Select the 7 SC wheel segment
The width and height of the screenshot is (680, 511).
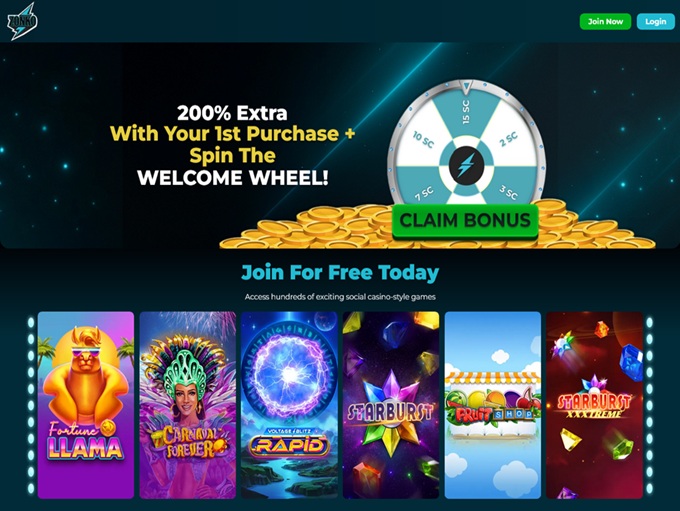point(424,192)
